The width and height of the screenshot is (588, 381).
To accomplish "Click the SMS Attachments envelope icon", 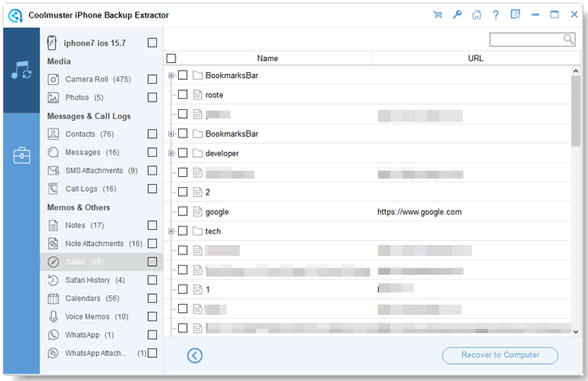I will click(53, 170).
